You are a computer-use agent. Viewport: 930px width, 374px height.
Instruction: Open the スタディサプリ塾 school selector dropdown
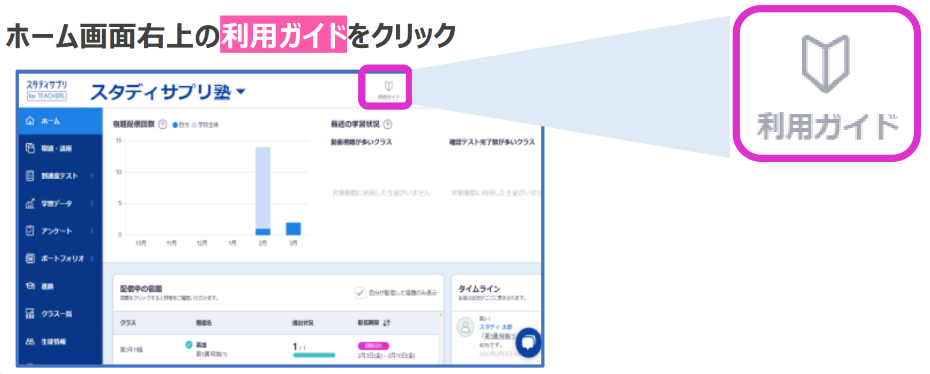(x=168, y=92)
